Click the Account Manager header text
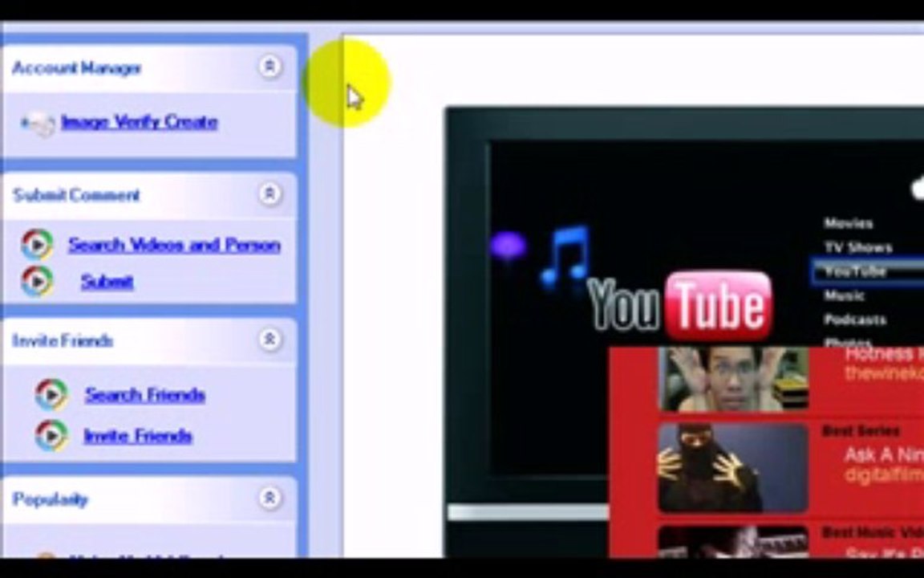This screenshot has height=578, width=924. point(77,68)
